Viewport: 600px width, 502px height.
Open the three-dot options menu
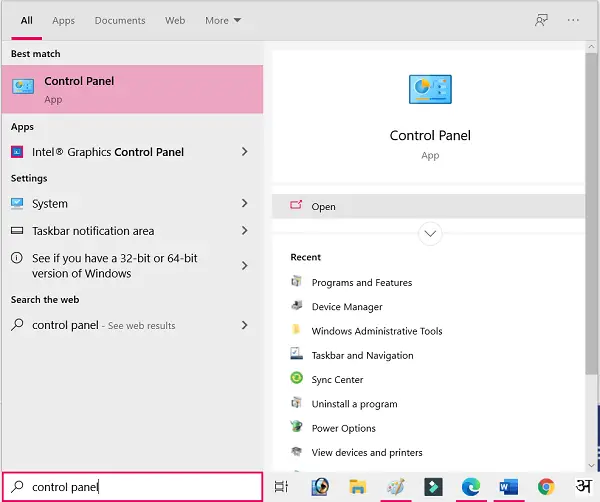point(573,20)
